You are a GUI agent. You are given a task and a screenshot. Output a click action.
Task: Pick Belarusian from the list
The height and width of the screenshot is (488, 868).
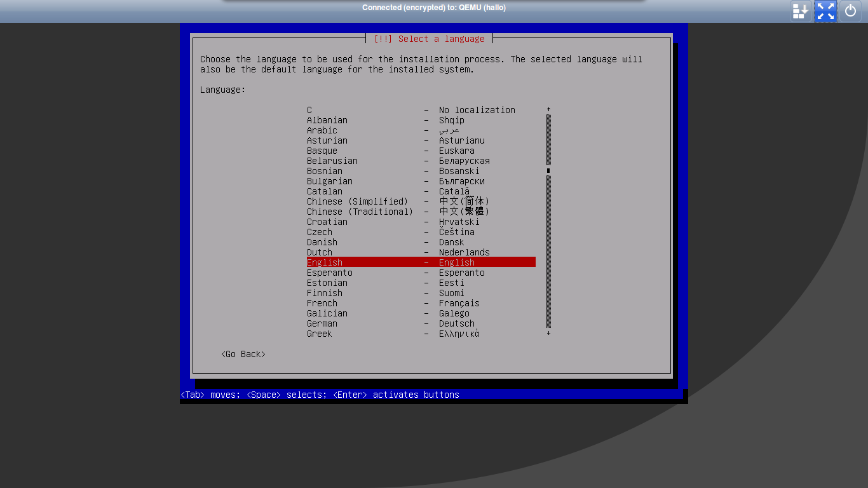tap(421, 161)
